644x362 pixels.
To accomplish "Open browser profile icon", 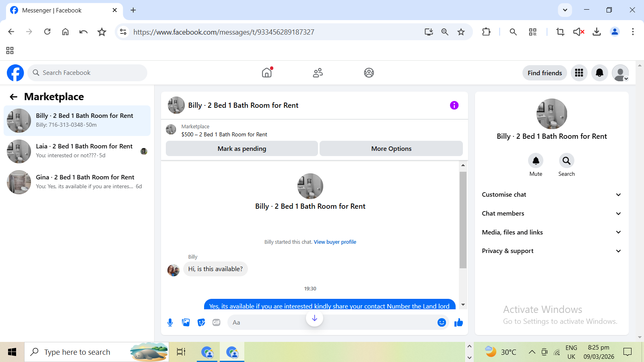I will [x=615, y=32].
